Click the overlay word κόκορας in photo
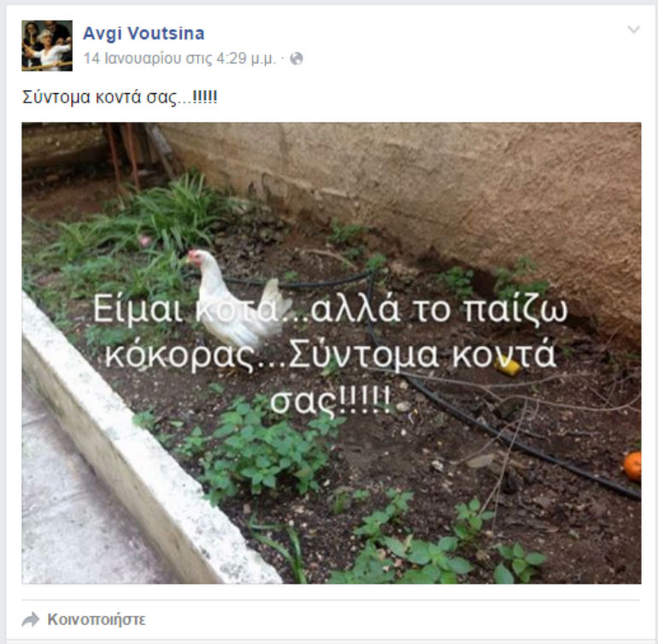This screenshot has width=658, height=644. pyautogui.click(x=180, y=355)
